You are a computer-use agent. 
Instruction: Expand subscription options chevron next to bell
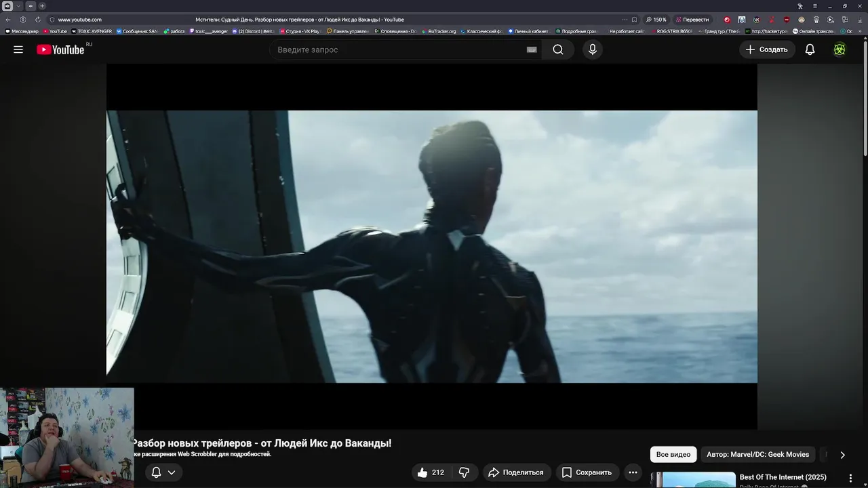(172, 472)
